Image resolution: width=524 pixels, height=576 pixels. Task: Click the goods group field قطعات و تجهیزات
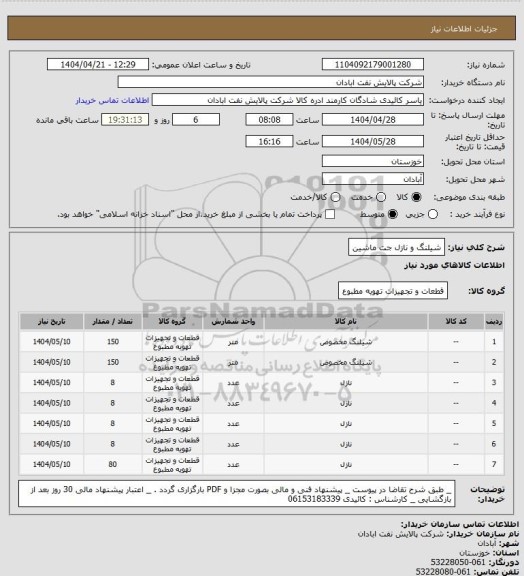pyautogui.click(x=392, y=291)
